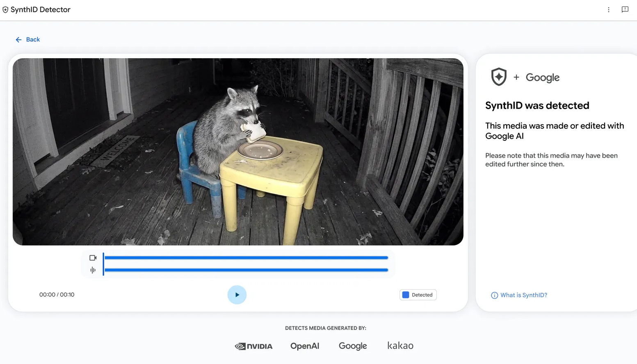Viewport: 637px width, 364px height.
Task: Click the blue Detected color swatch
Action: [406, 295]
